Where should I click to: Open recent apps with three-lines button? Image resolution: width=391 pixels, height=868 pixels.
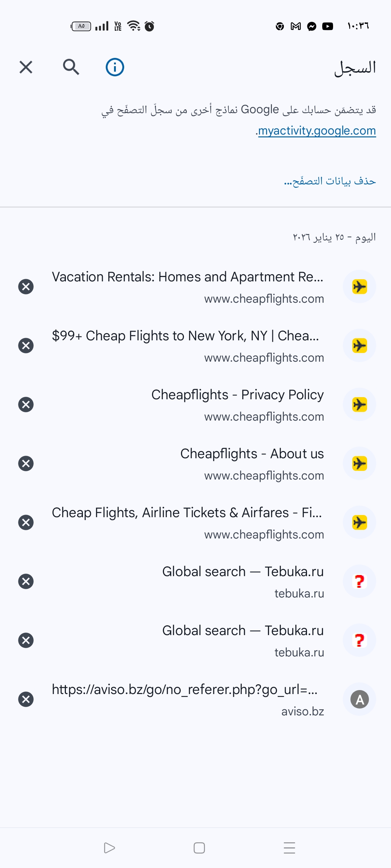(x=289, y=848)
